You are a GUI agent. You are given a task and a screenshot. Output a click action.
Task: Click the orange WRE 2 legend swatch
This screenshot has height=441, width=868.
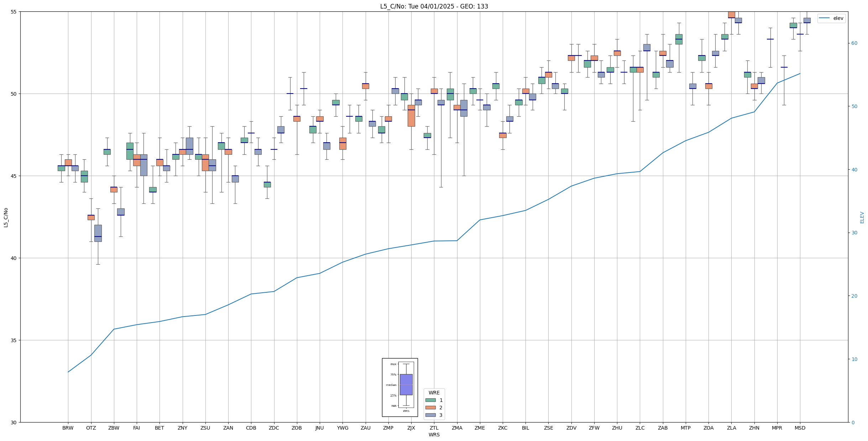[430, 408]
